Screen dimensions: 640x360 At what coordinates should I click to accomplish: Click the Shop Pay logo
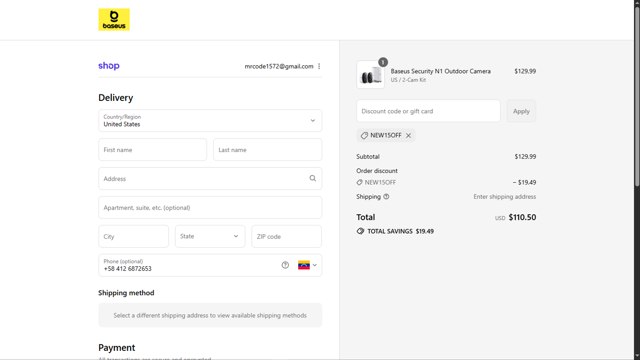click(109, 66)
